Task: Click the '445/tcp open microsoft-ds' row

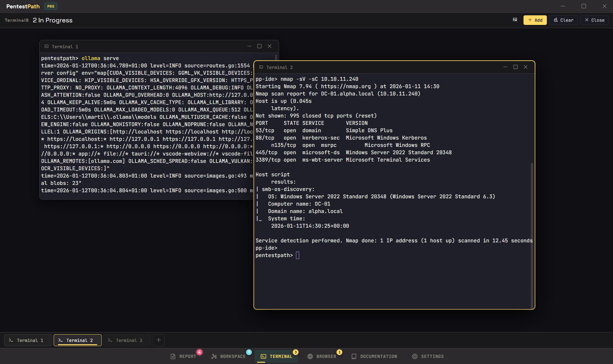Action: (x=353, y=153)
